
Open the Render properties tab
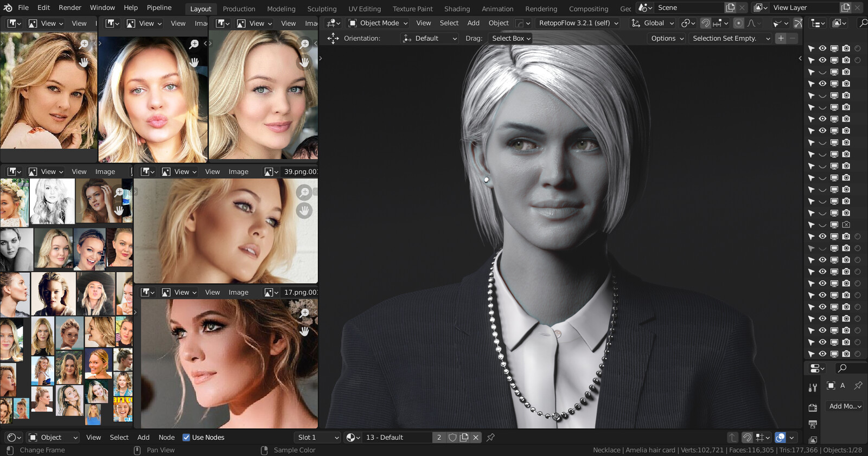(x=813, y=408)
